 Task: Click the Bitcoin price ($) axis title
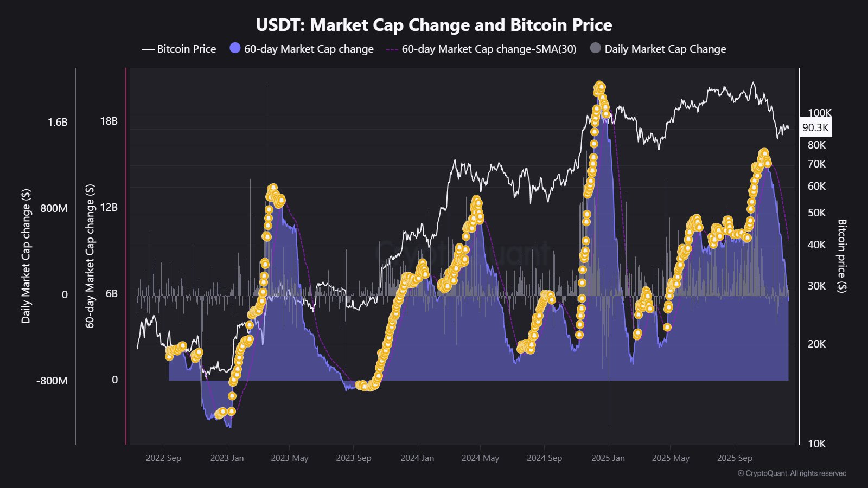point(841,256)
